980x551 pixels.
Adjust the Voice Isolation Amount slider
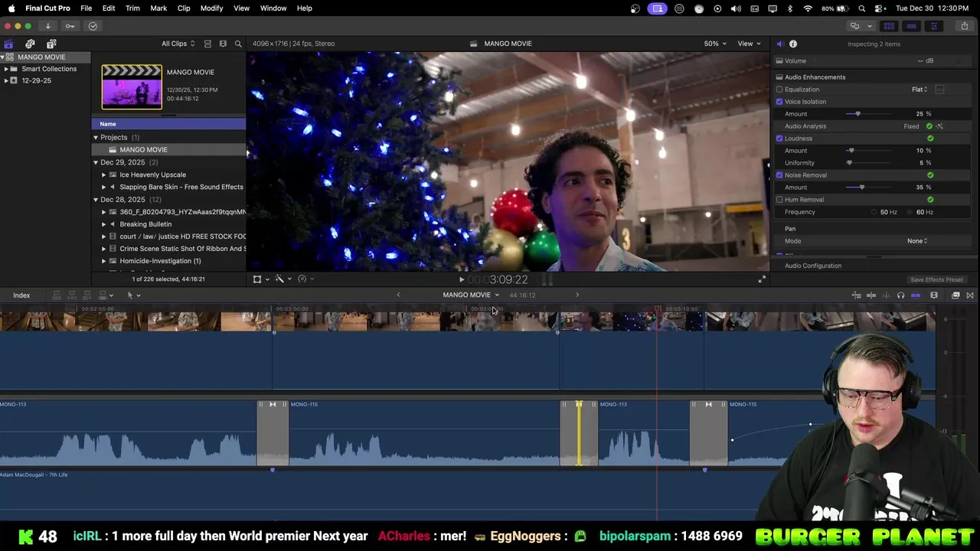coord(857,114)
